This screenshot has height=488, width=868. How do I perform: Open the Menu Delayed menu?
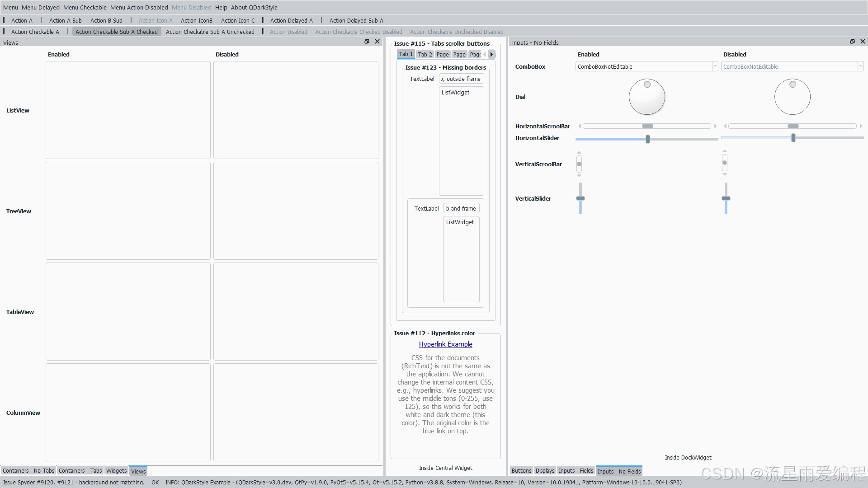[40, 7]
